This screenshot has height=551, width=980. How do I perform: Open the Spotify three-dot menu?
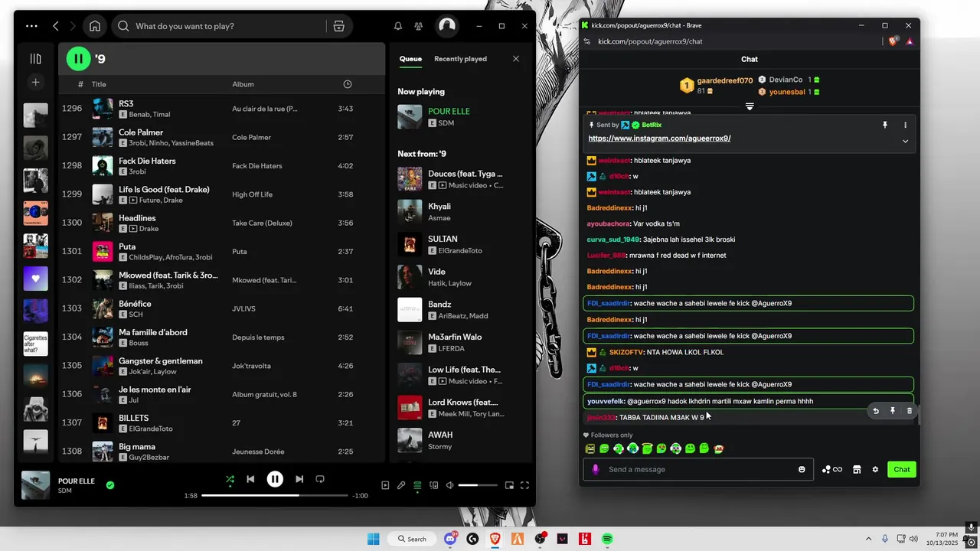pos(31,26)
